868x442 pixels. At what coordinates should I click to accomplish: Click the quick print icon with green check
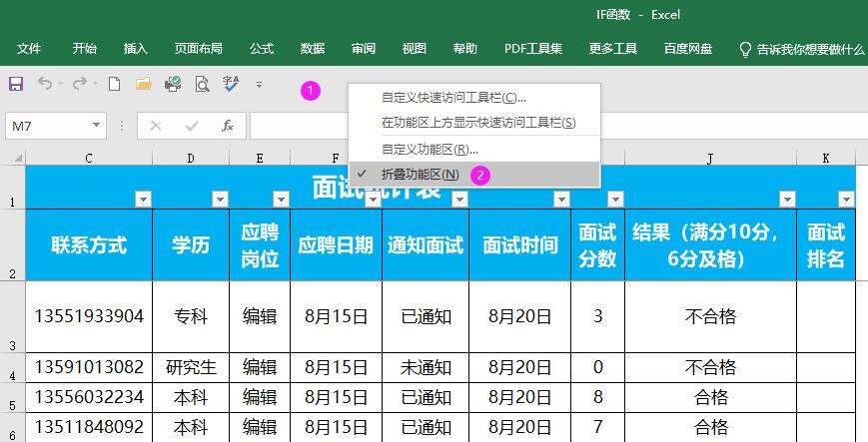click(173, 84)
